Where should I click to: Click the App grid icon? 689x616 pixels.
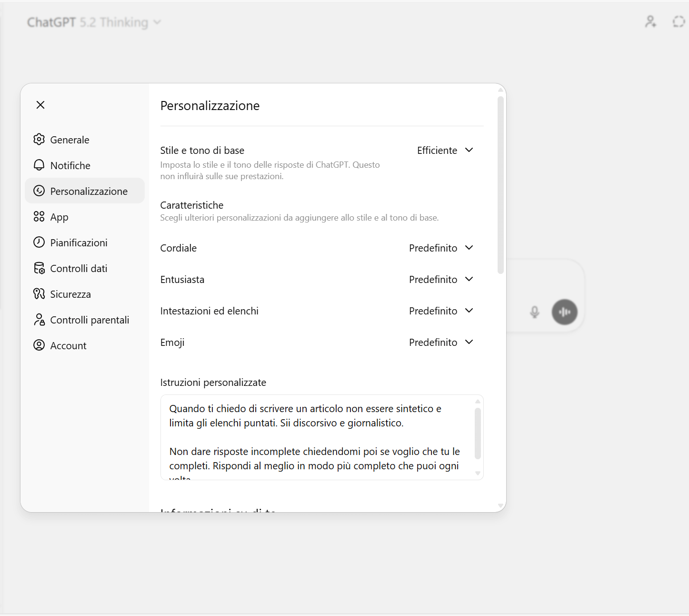pyautogui.click(x=39, y=217)
